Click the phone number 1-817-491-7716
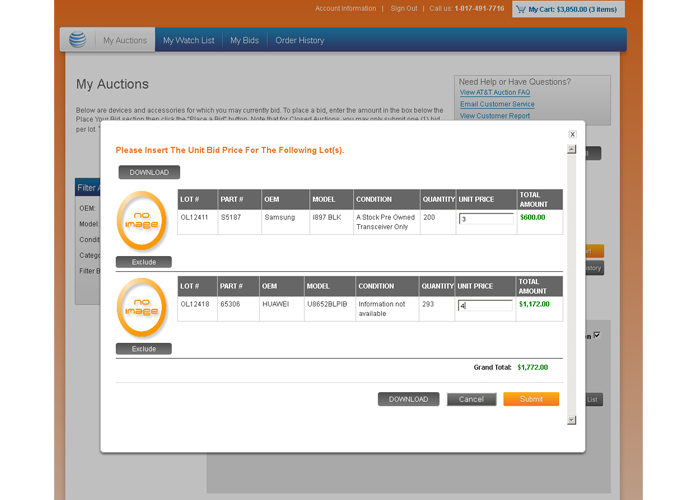Screen dimensions: 700x500 click(x=479, y=8)
